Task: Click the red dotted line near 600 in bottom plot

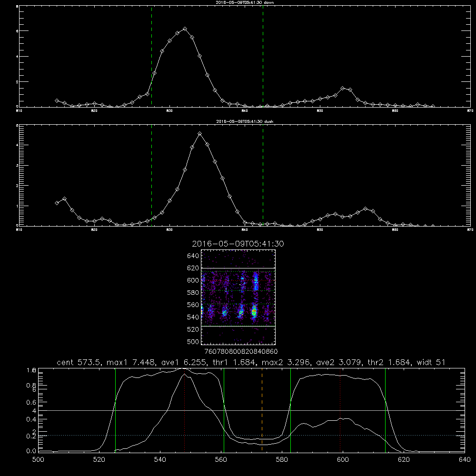Action: pos(340,410)
